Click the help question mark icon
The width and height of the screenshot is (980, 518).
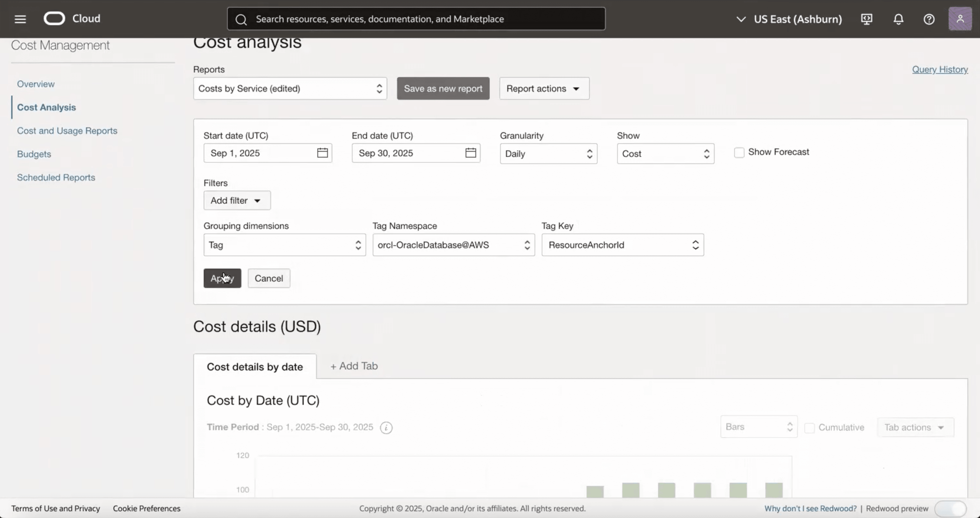pyautogui.click(x=929, y=19)
